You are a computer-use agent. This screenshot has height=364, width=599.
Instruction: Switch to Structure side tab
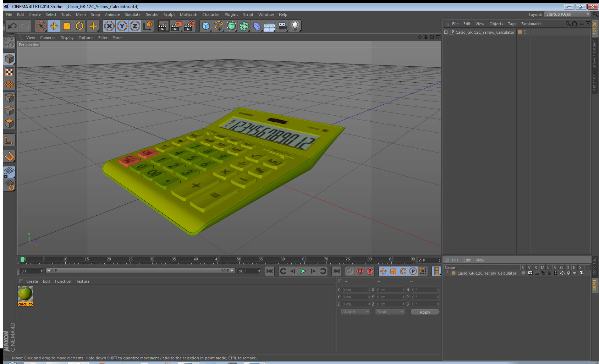(595, 83)
